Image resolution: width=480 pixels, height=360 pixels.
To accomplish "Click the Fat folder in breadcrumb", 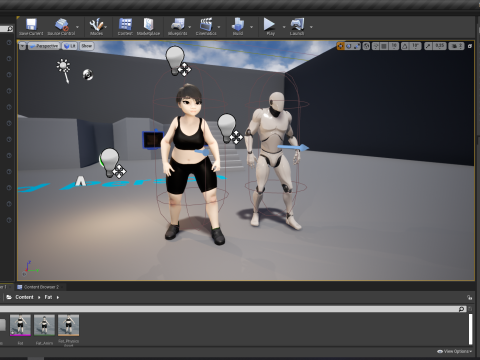I will pyautogui.click(x=48, y=297).
